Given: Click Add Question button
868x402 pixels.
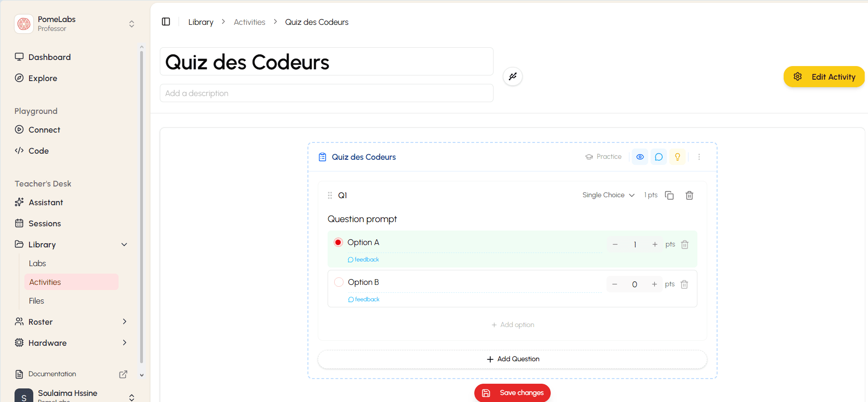Looking at the screenshot, I should tap(512, 359).
